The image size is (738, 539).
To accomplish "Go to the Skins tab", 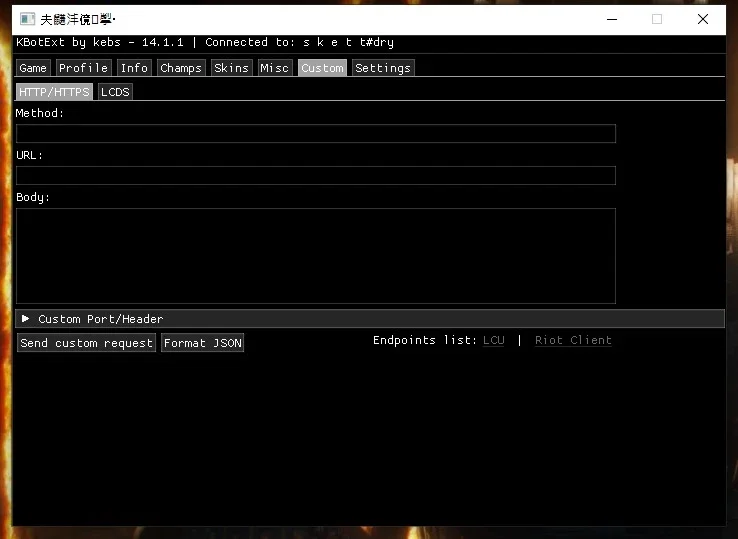I will pyautogui.click(x=232, y=68).
